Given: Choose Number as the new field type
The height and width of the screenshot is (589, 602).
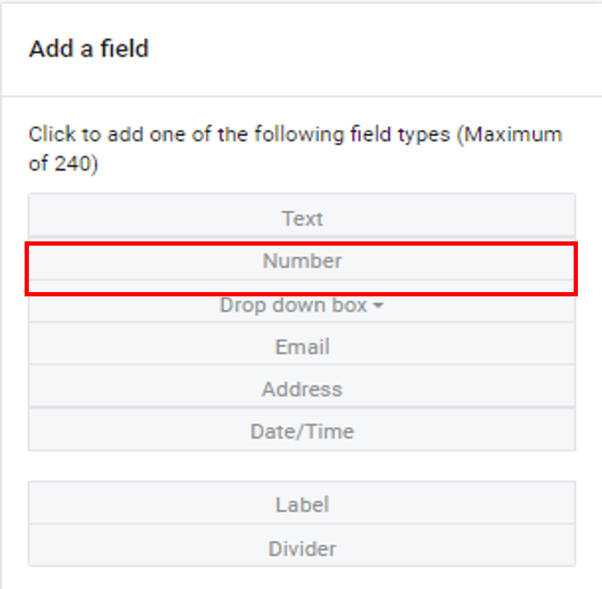Looking at the screenshot, I should [302, 262].
